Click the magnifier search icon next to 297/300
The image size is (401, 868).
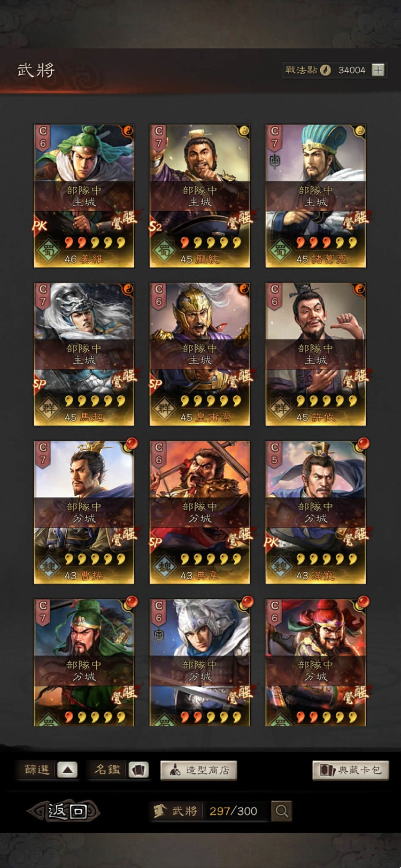tap(282, 811)
